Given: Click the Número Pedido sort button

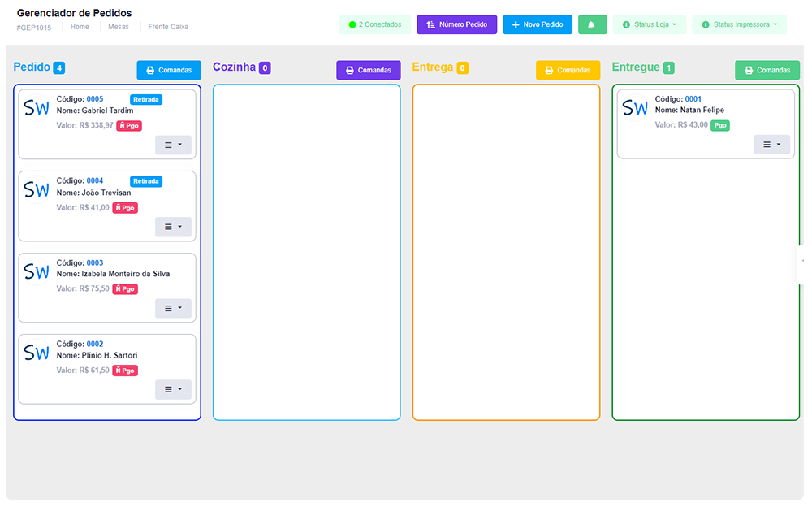Looking at the screenshot, I should (456, 24).
